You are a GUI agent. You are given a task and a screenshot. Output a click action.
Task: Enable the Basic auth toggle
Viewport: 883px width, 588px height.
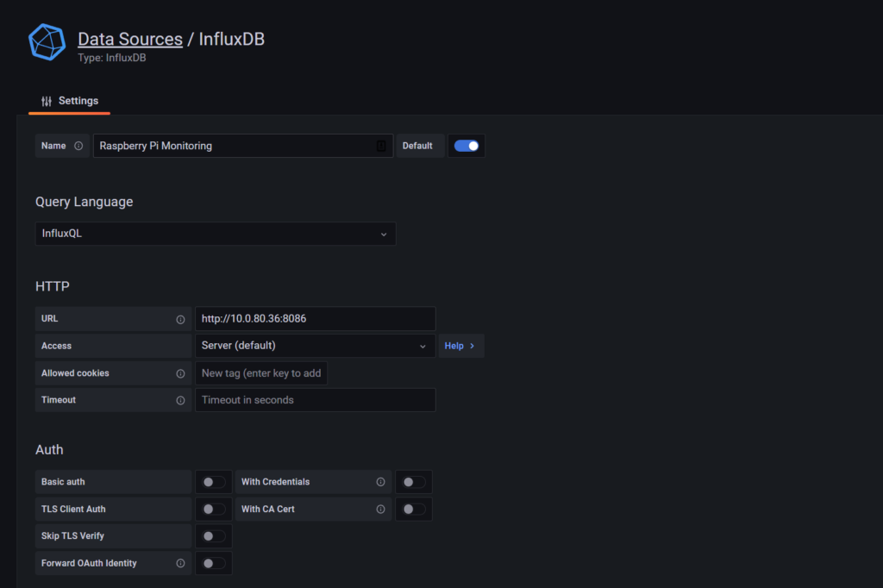pyautogui.click(x=213, y=482)
